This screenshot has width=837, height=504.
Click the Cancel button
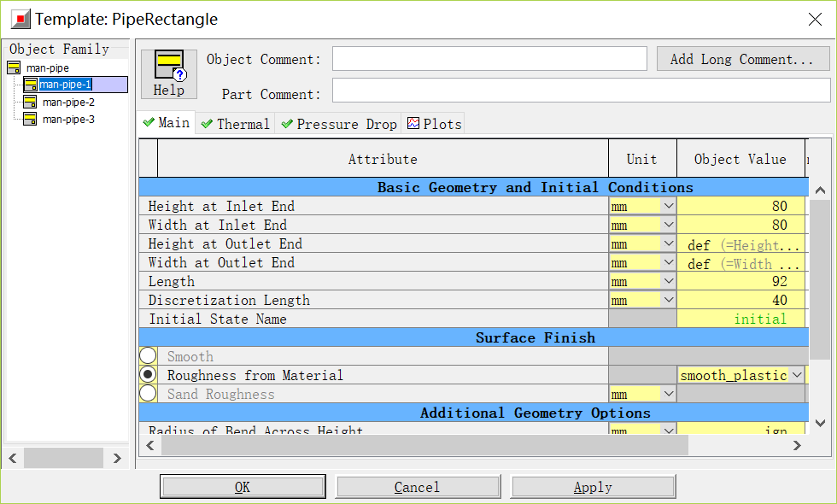[x=418, y=487]
